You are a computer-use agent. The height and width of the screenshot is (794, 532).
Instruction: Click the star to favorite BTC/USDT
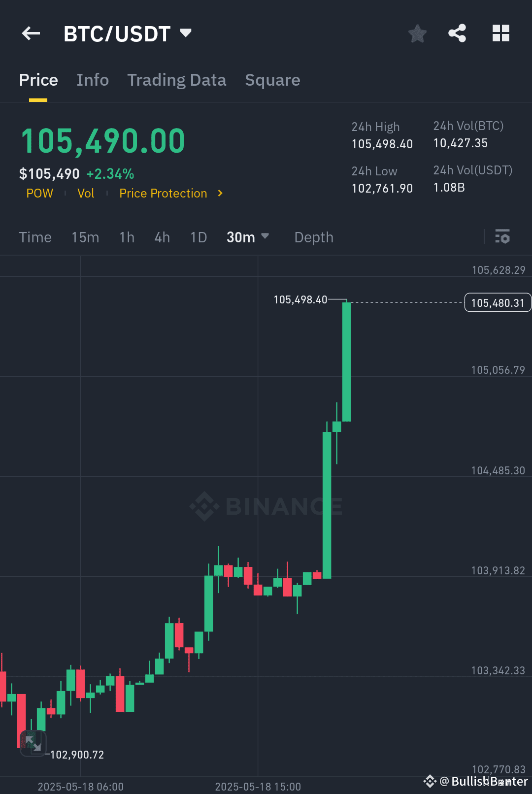[x=417, y=33]
